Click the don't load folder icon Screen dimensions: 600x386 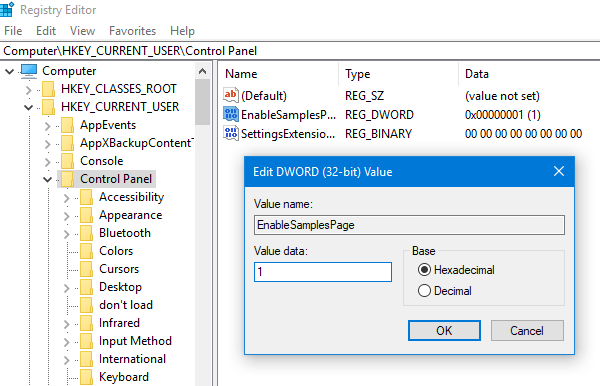pos(86,305)
